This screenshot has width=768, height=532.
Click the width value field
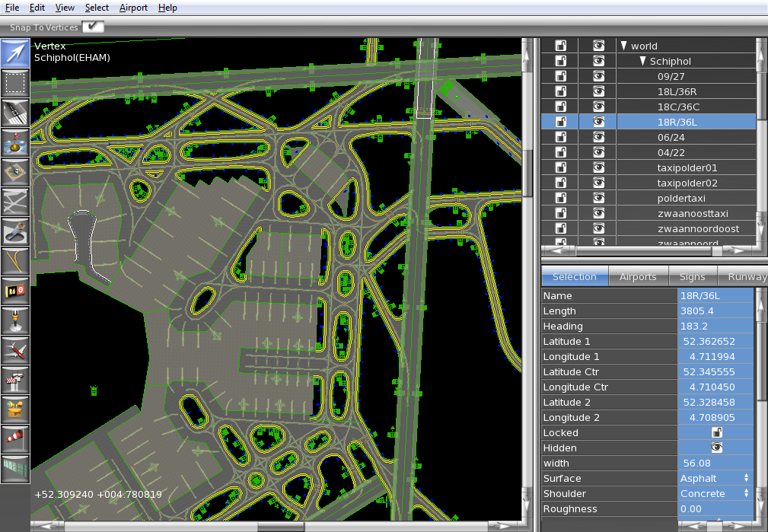(x=715, y=463)
